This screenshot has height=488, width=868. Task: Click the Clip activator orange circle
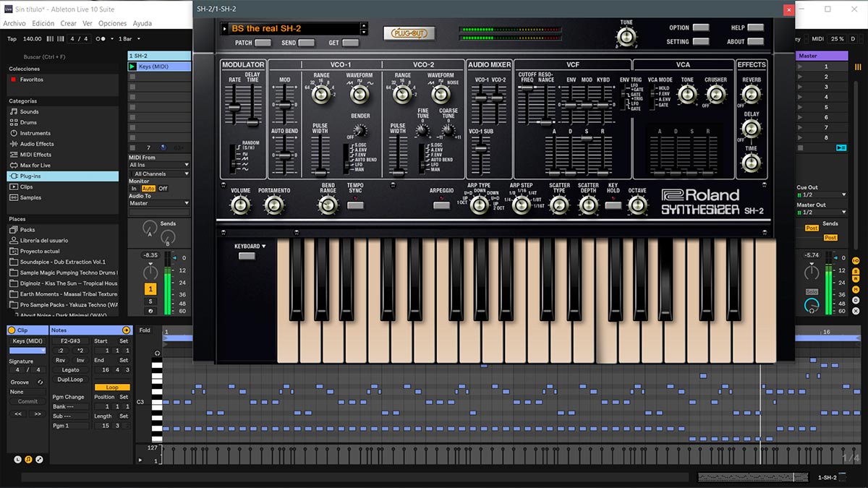[x=12, y=330]
